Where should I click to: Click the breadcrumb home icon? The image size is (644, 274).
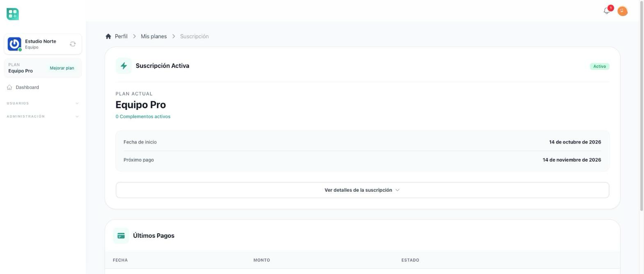[108, 36]
